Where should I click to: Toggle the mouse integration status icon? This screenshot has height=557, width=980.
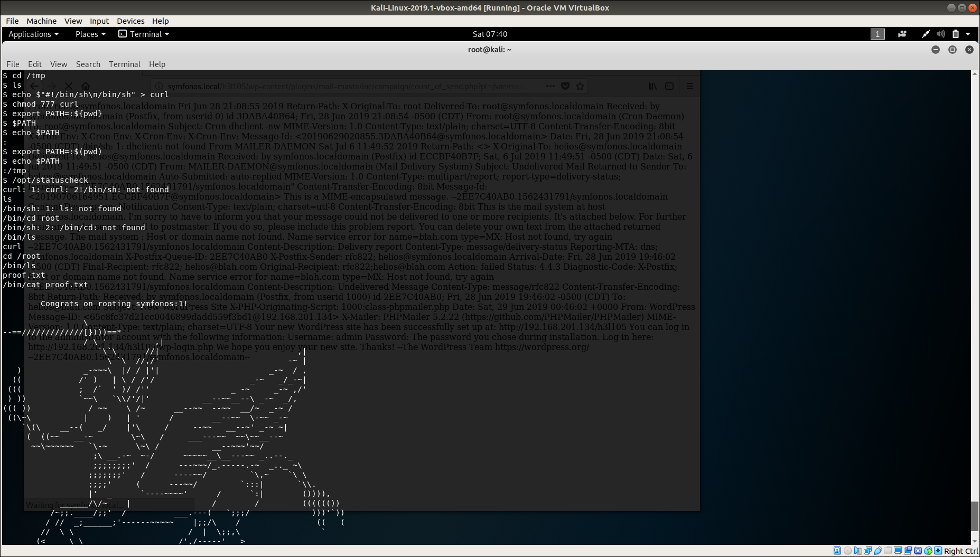click(x=928, y=551)
